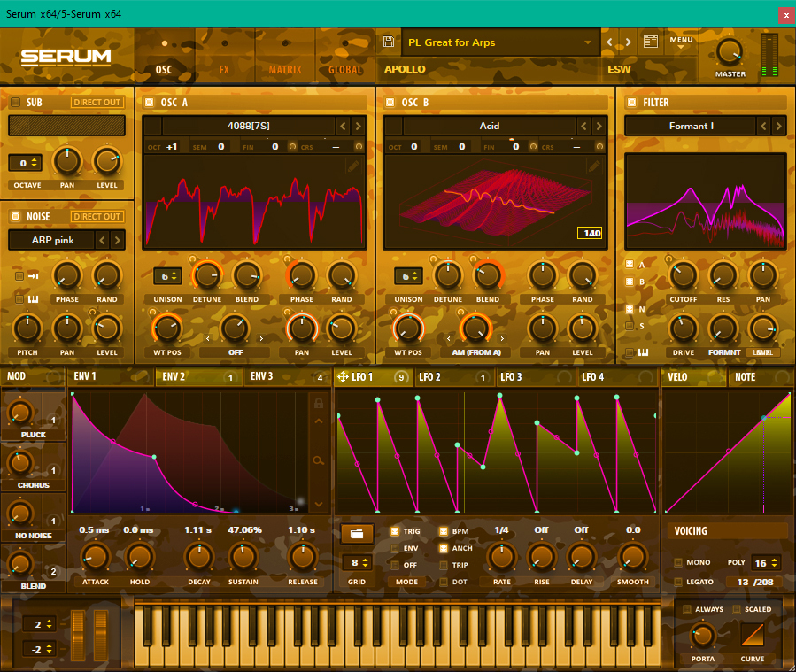Click OSC A warp mode OFF label

[x=235, y=352]
